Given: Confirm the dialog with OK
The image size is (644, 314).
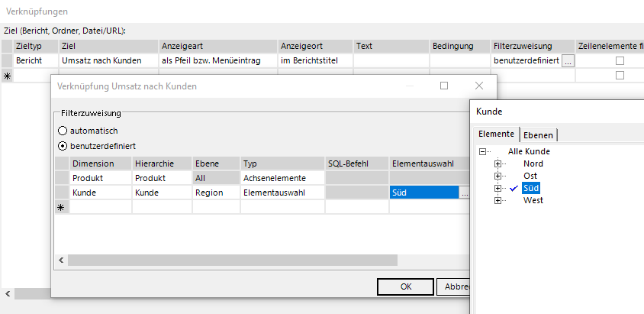Looking at the screenshot, I should coord(406,286).
